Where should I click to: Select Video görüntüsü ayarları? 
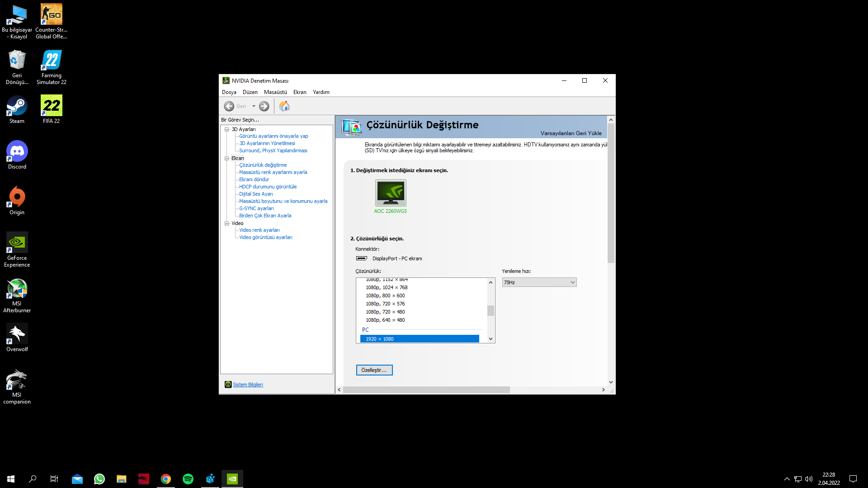pyautogui.click(x=265, y=237)
